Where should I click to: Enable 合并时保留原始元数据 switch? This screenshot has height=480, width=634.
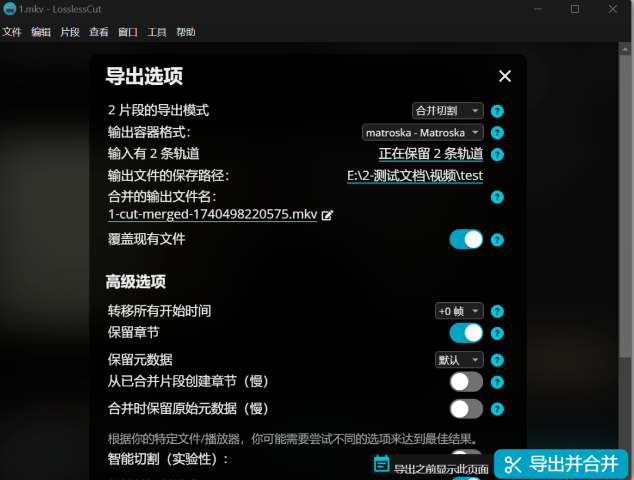tap(466, 408)
